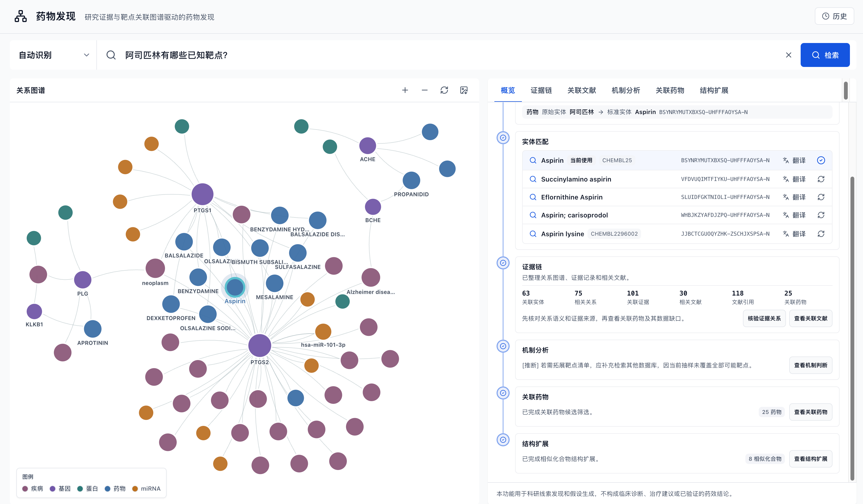The image size is (863, 504).
Task: Click the selected check icon on Aspirin row
Action: click(821, 160)
